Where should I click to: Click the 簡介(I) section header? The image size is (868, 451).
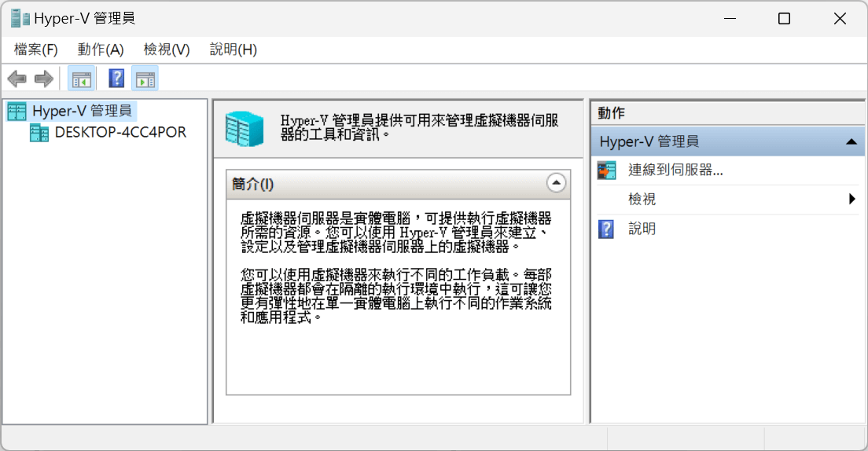tap(398, 185)
